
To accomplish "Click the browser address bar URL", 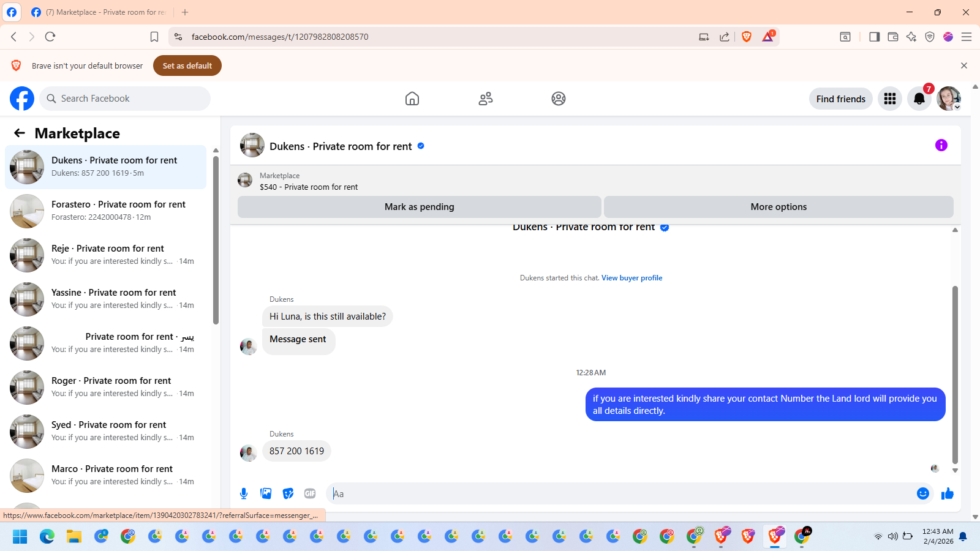I will [x=280, y=37].
